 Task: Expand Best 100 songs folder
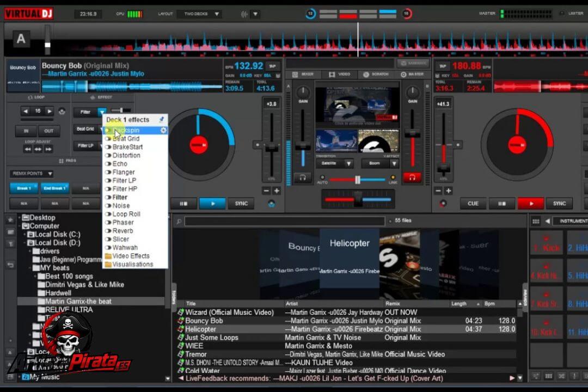[35, 277]
